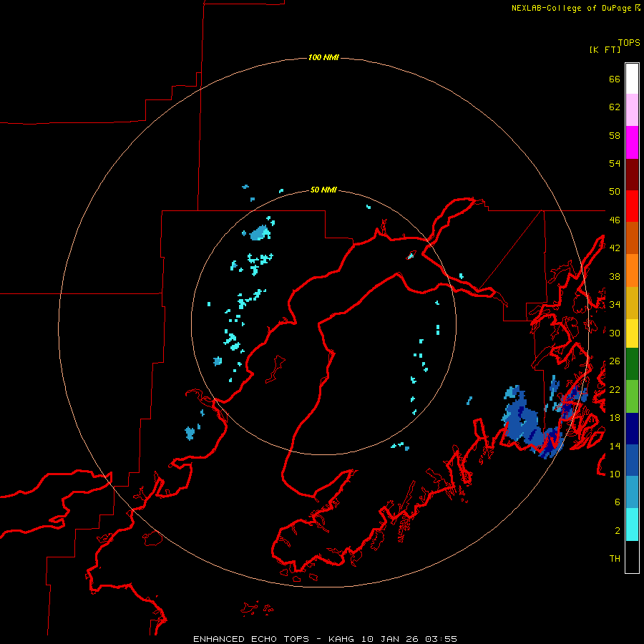Select the gold legend swatch
This screenshot has width=644, height=644.
[632, 303]
